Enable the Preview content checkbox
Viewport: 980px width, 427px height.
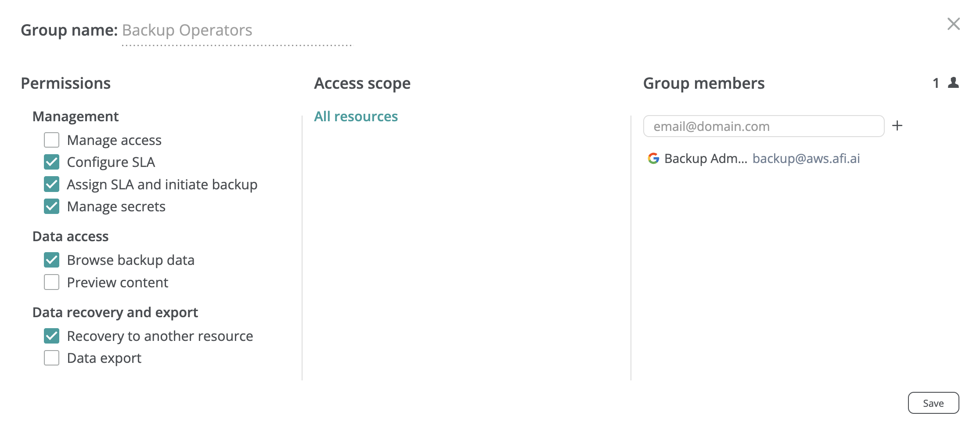click(52, 282)
